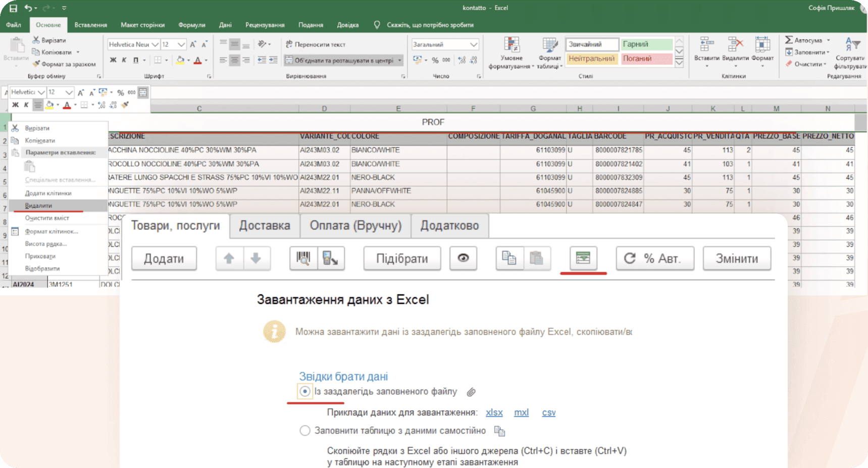Click the % Авт. button

click(x=655, y=258)
